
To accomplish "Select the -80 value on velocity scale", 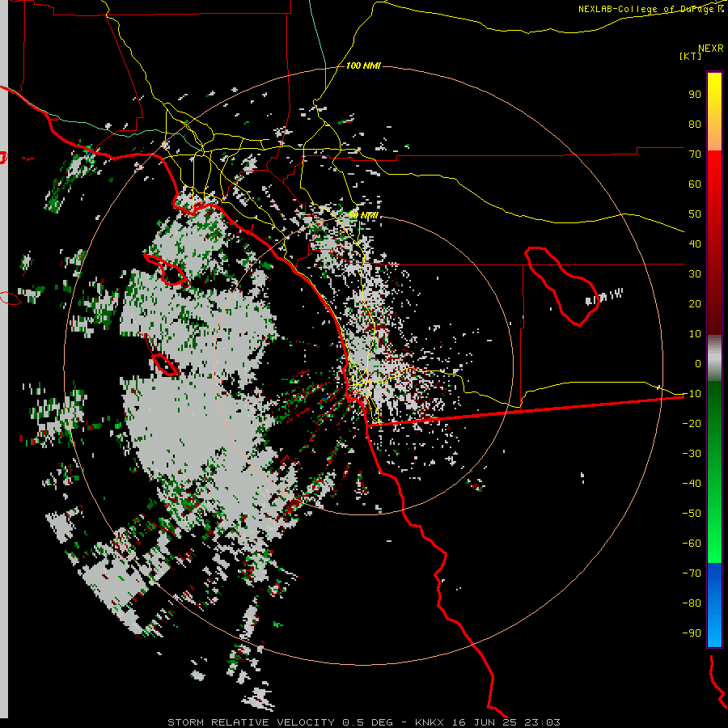I will coord(692,603).
